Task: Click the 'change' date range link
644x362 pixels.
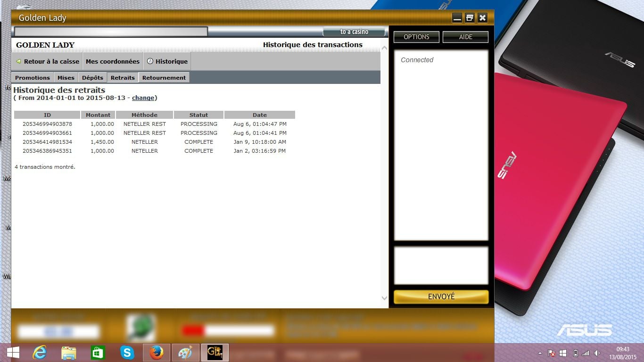Action: point(143,98)
